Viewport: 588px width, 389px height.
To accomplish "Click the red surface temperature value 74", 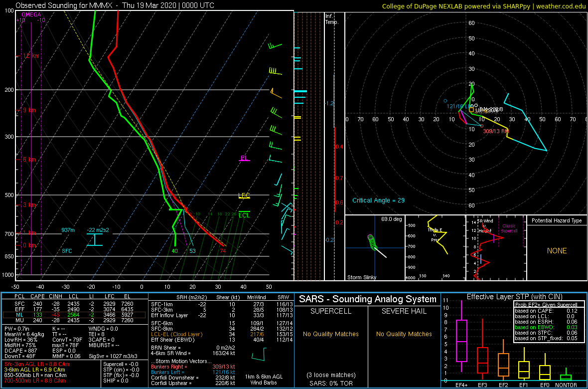I will point(223,251).
